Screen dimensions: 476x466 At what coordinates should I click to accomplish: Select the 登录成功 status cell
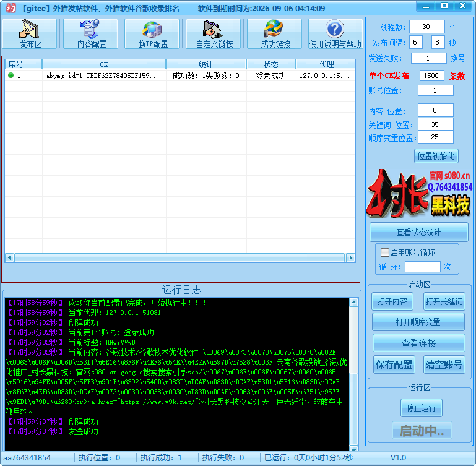[x=270, y=76]
